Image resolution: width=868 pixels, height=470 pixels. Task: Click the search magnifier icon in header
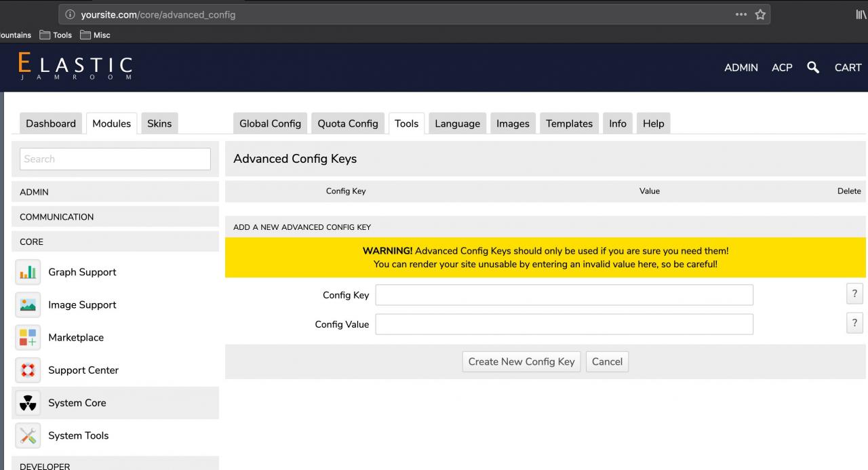coord(813,67)
